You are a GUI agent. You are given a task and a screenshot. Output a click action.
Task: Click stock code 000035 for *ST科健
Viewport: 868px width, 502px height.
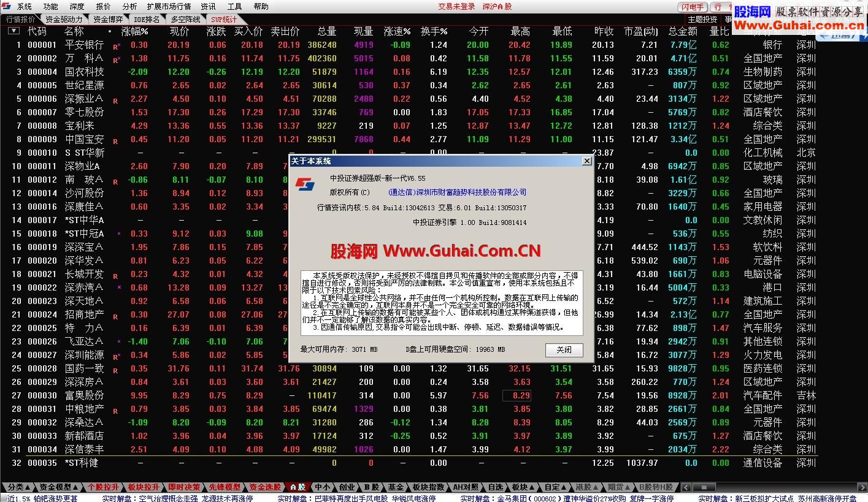click(x=42, y=463)
